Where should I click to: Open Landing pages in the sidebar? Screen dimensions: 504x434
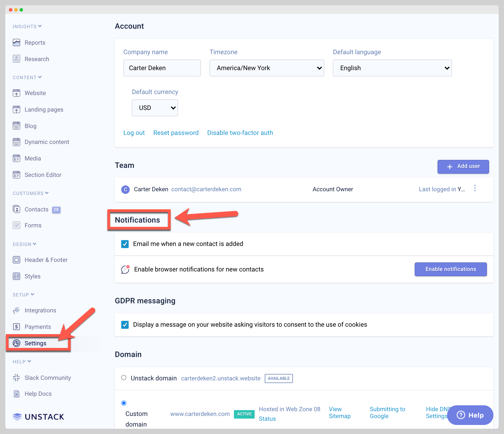click(44, 109)
